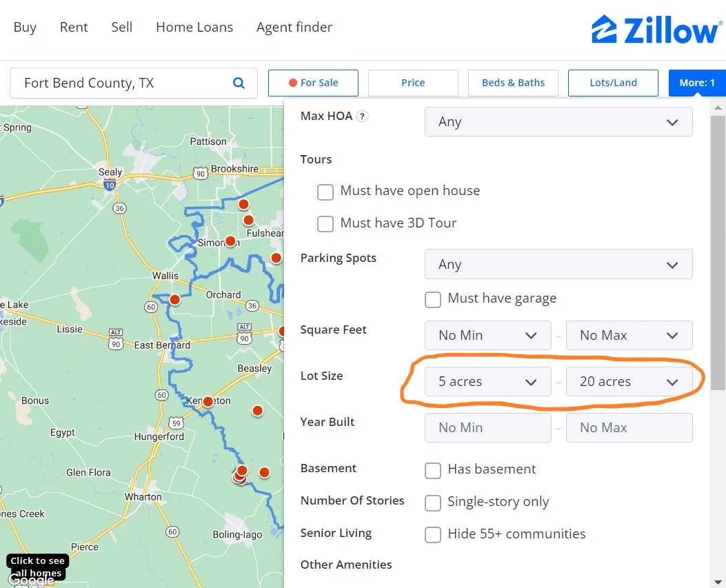
Task: Open the Buy menu
Action: (x=25, y=28)
